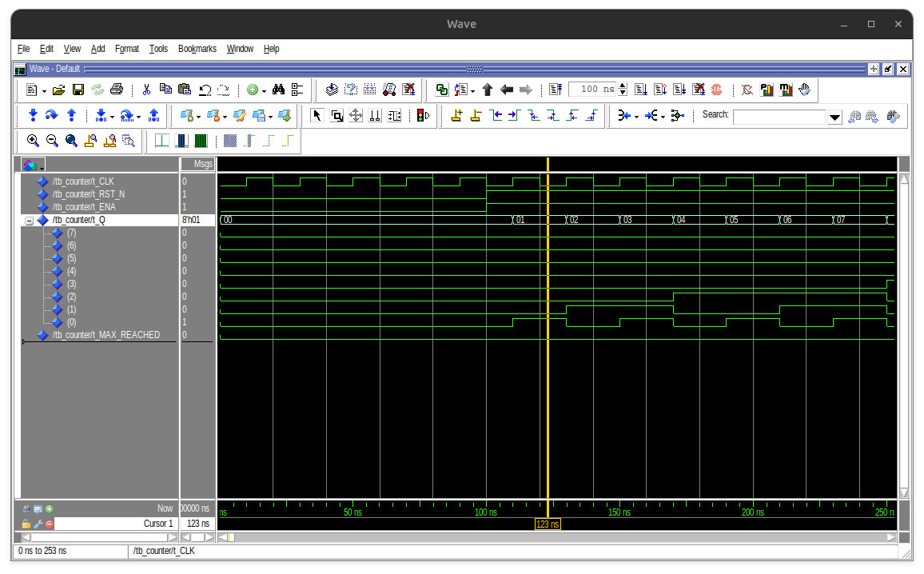Open the Search field dropdown arrow
Image resolution: width=924 pixels, height=574 pixels.
(x=835, y=117)
